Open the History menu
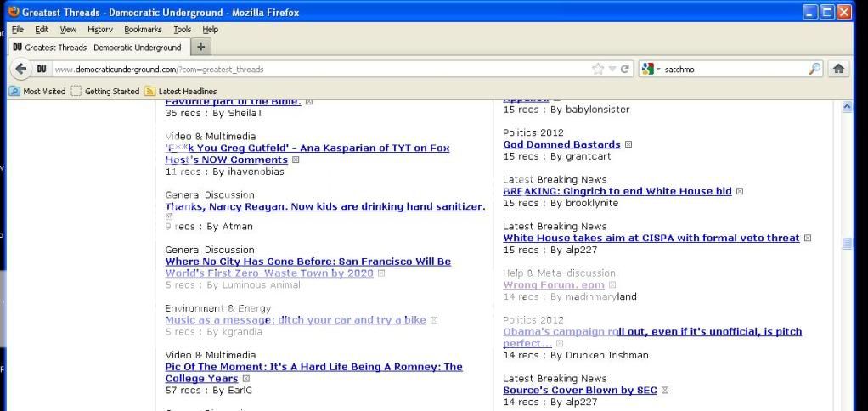Image resolution: width=868 pixels, height=411 pixels. (99, 29)
